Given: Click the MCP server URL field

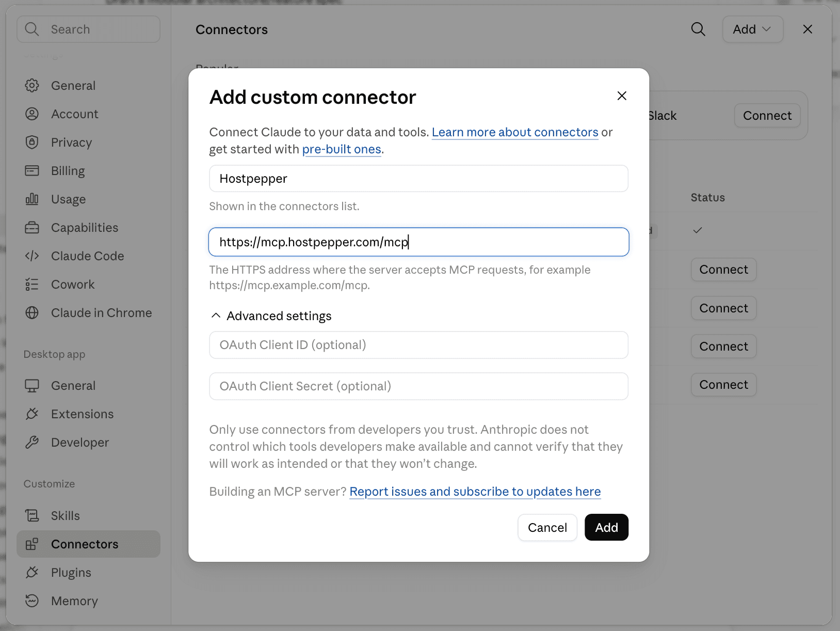Looking at the screenshot, I should pyautogui.click(x=418, y=242).
